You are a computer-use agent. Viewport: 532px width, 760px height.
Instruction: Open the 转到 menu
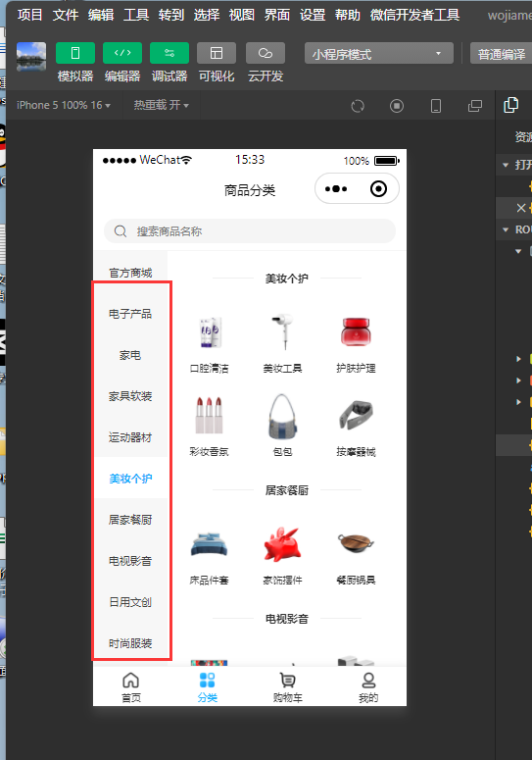(x=171, y=15)
